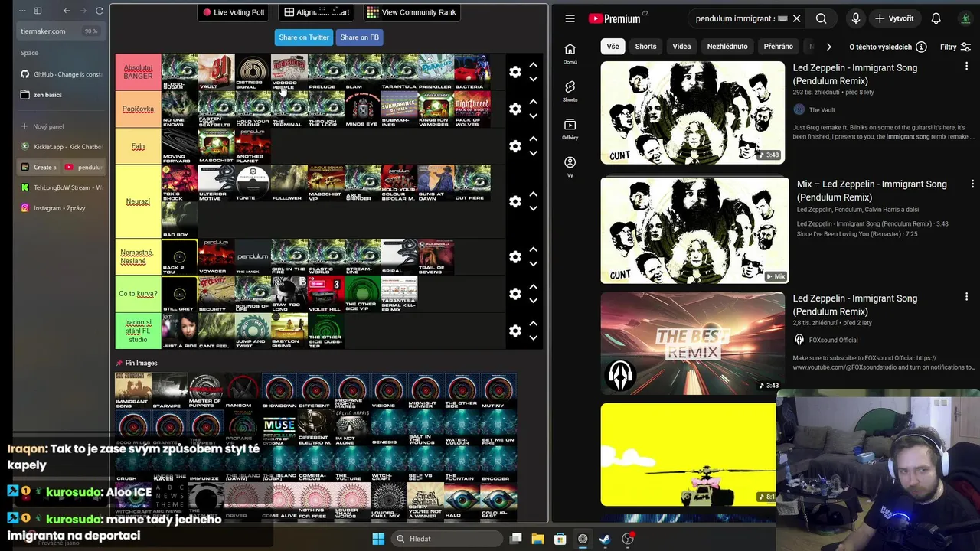Open The Vault channel link
This screenshot has width=980, height=551.
pos(822,110)
